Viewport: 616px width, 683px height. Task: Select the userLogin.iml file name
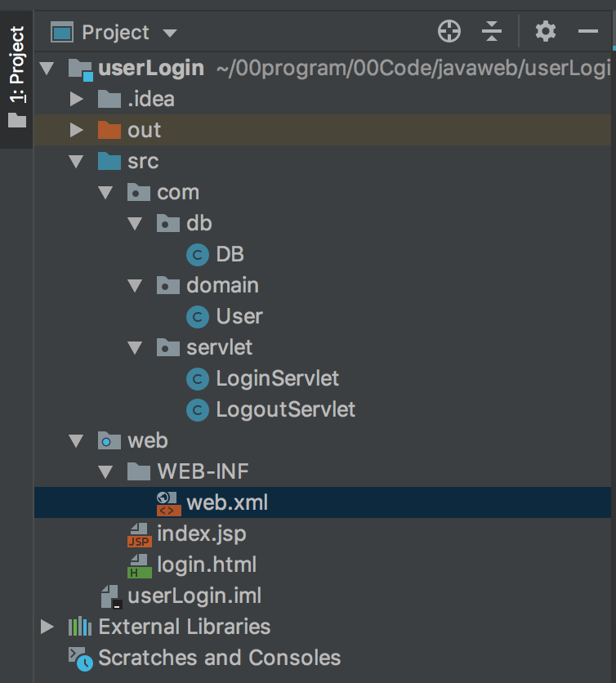(194, 596)
